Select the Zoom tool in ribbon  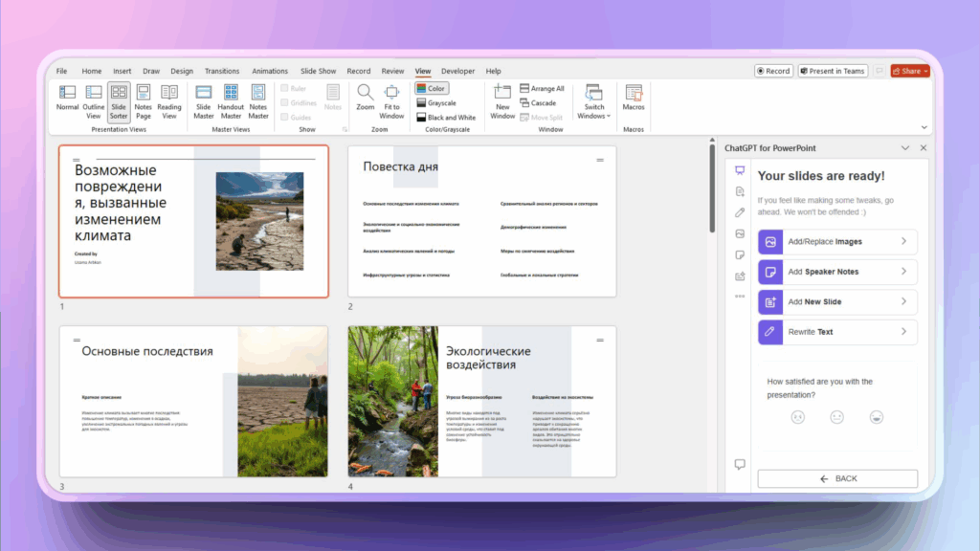pos(366,98)
